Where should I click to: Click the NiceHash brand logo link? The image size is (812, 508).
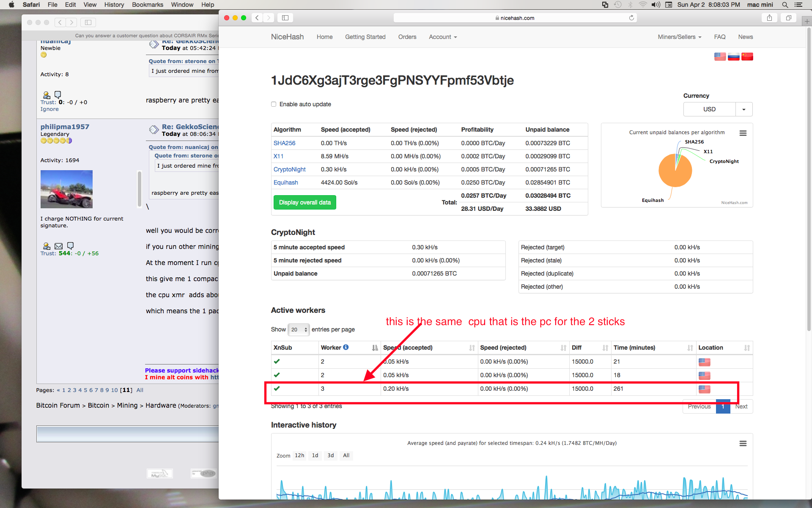coord(288,37)
